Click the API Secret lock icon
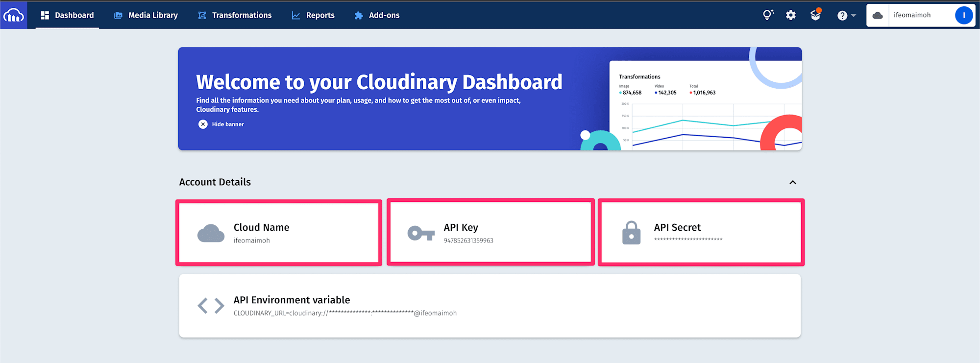Image resolution: width=980 pixels, height=363 pixels. click(631, 233)
